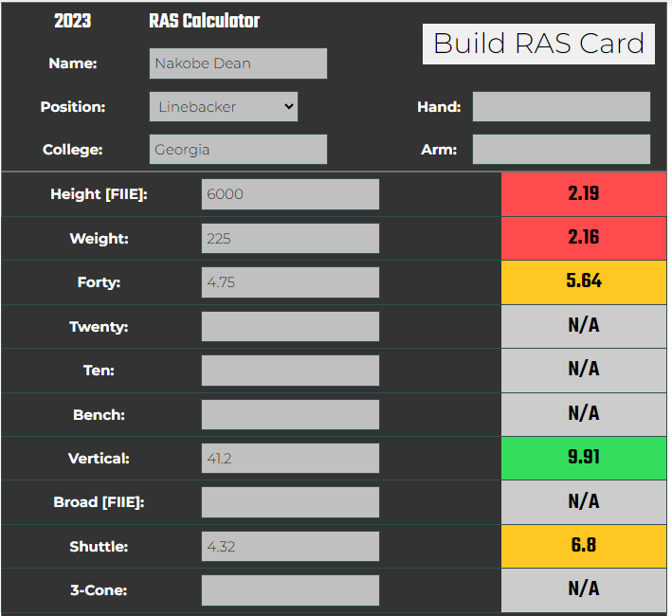
Task: Select the empty Bench input field
Action: tap(290, 414)
